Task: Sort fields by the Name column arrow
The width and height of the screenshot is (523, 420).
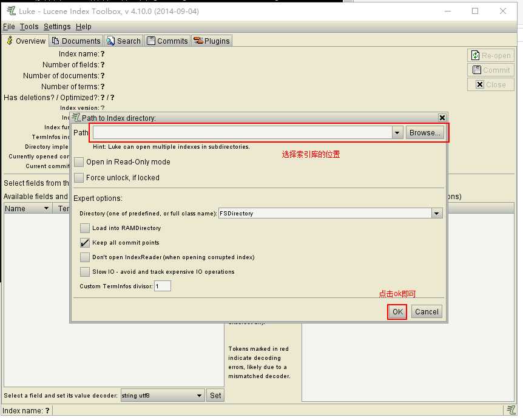Action: (46, 209)
